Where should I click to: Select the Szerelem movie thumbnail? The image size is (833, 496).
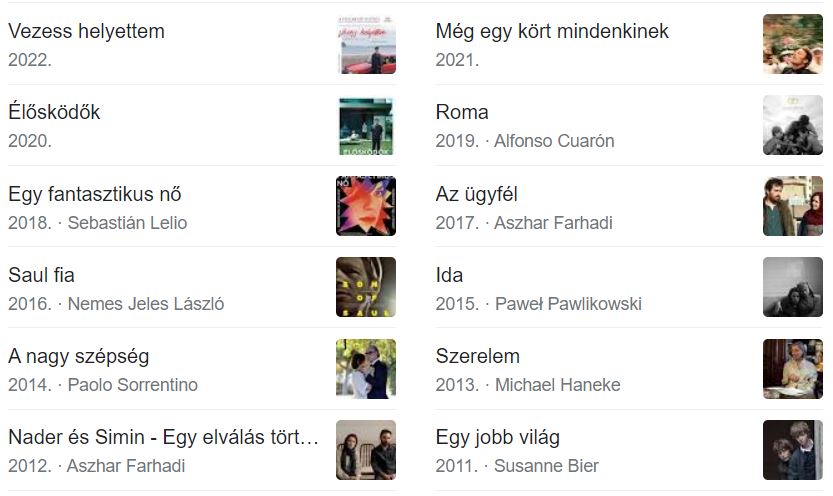[793, 368]
